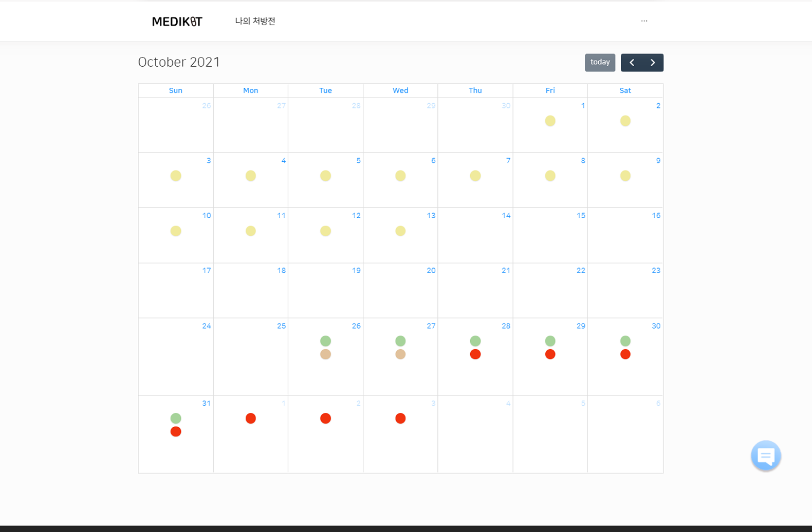Go to the previous month
Screen dimensions: 812x532
632,63
